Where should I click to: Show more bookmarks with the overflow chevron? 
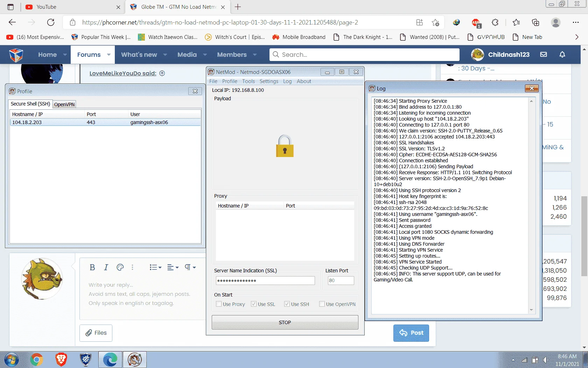click(x=577, y=37)
